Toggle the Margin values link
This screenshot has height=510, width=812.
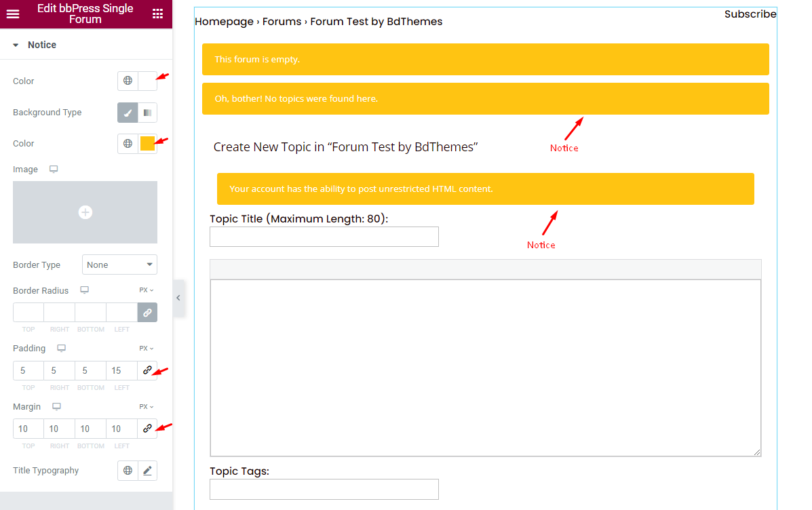click(x=147, y=429)
